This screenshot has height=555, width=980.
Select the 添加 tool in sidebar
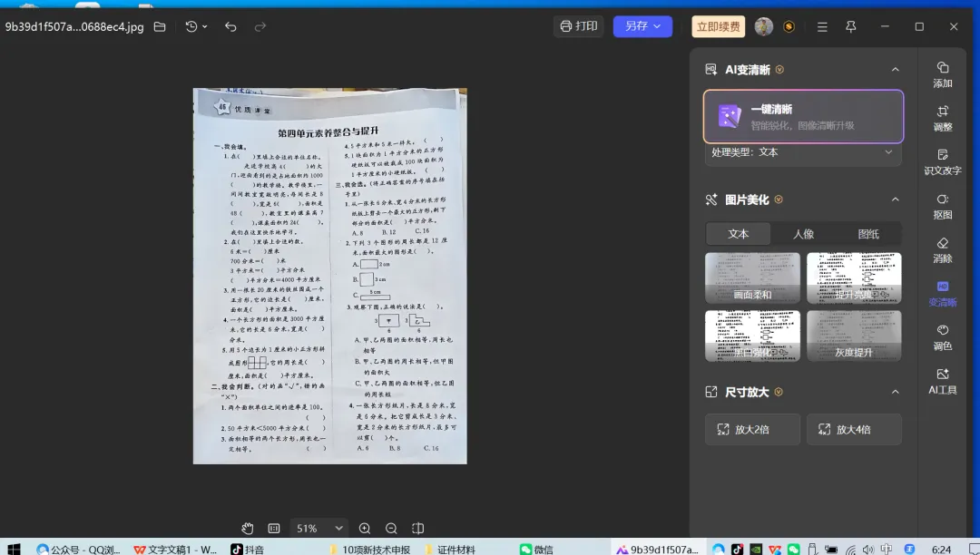[943, 75]
